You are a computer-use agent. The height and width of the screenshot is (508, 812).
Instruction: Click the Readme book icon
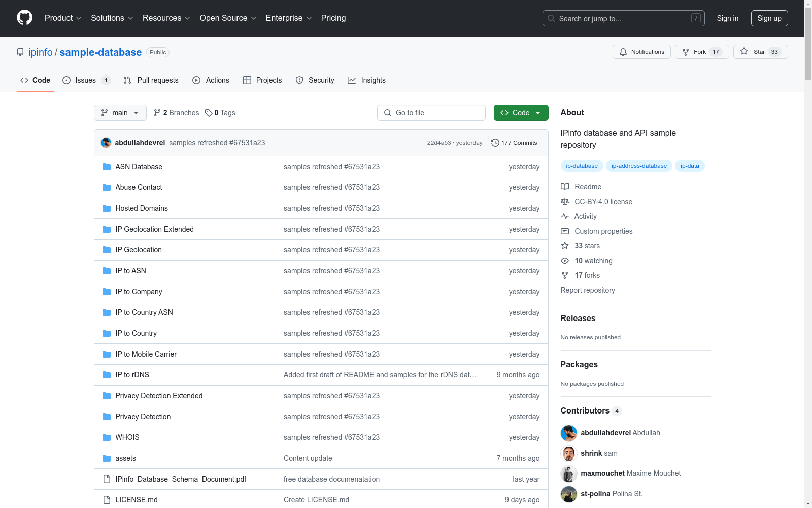point(565,187)
